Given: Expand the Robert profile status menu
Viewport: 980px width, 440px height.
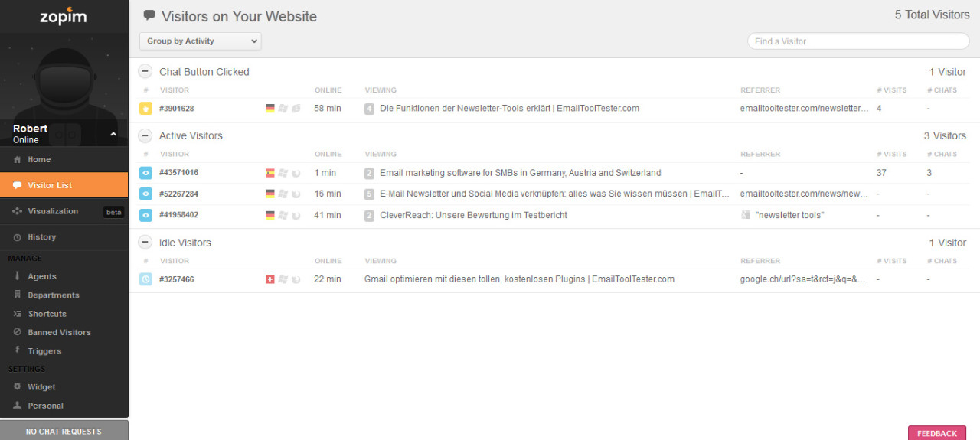Looking at the screenshot, I should point(113,135).
